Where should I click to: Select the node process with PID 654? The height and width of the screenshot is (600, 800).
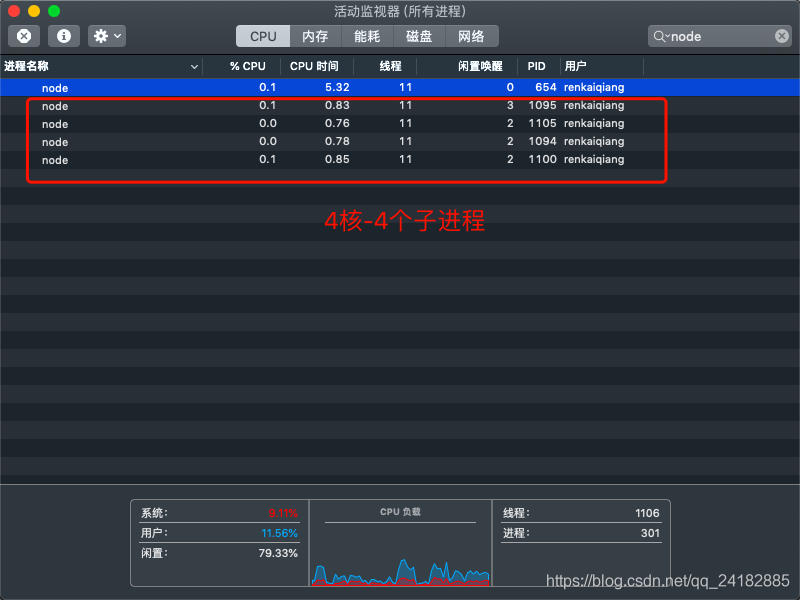coord(400,87)
